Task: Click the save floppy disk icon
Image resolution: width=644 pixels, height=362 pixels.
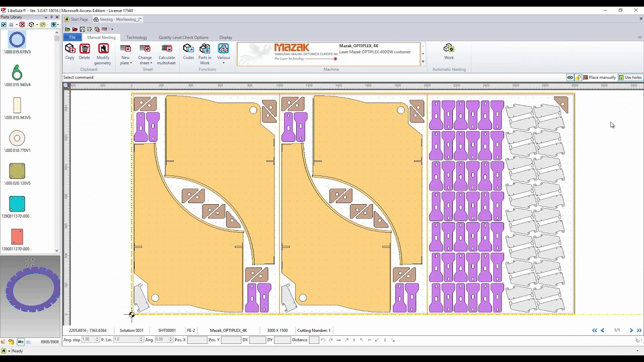Action: point(82,29)
